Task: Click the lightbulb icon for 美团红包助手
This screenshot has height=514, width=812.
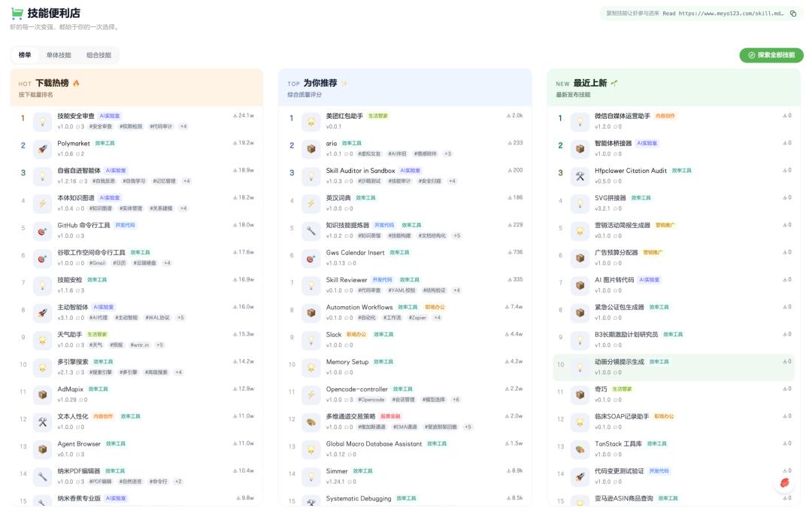Action: point(311,121)
